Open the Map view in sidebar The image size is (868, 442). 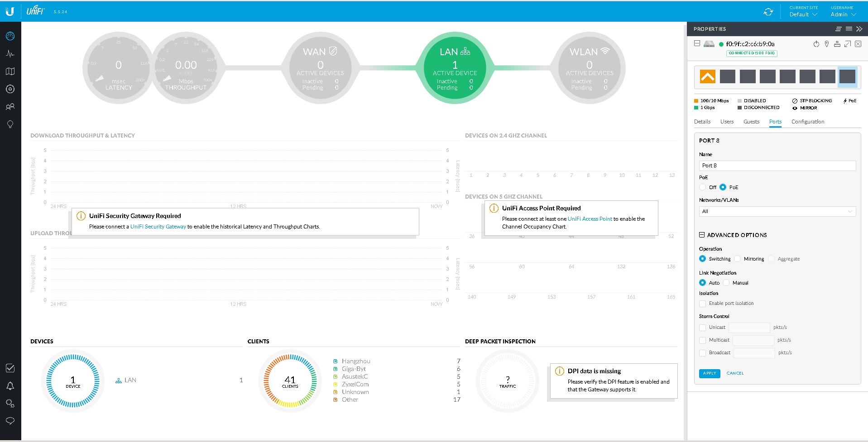click(10, 71)
